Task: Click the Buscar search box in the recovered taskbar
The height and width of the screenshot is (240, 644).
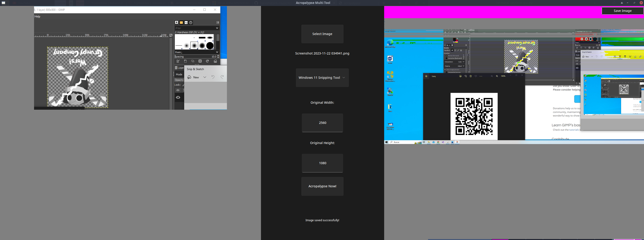Action: (405, 142)
